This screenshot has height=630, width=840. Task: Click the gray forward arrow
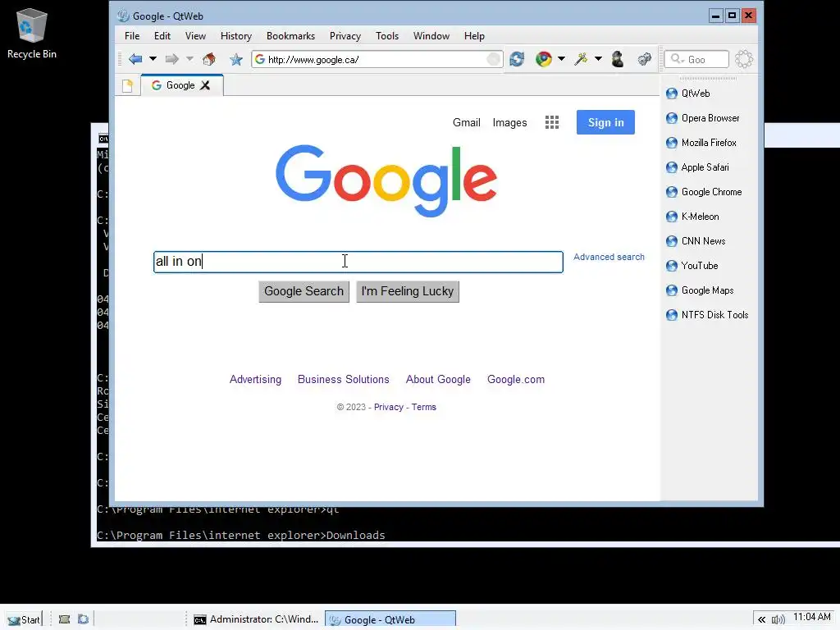171,59
